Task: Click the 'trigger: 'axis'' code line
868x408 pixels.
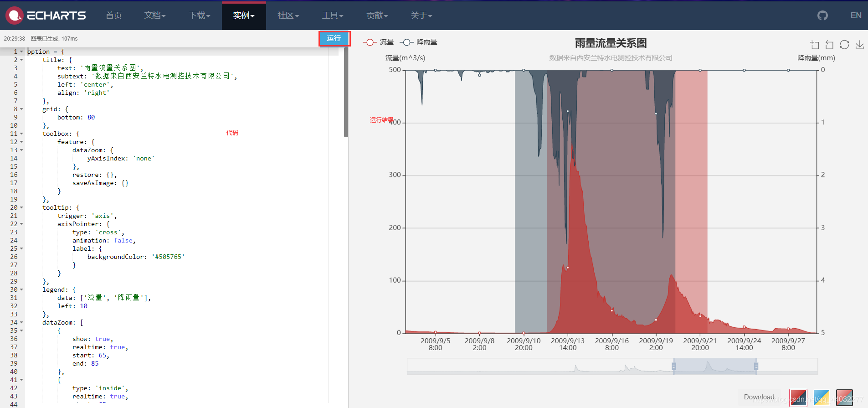Action: (87, 216)
